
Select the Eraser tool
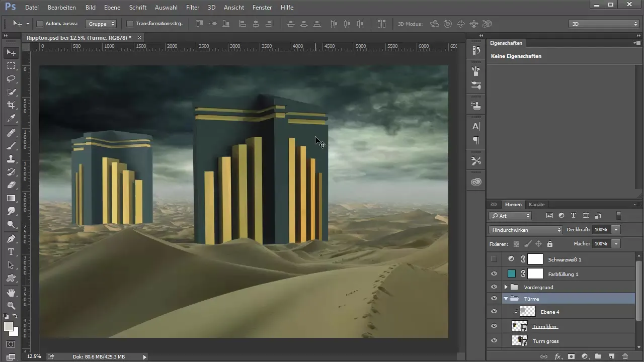tap(11, 185)
